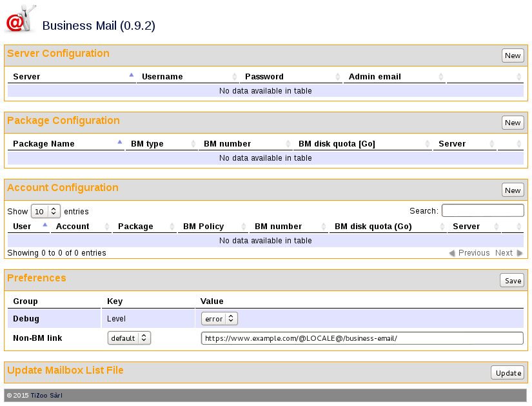Go to the Next page of accounts
The image size is (532, 406).
tap(504, 252)
